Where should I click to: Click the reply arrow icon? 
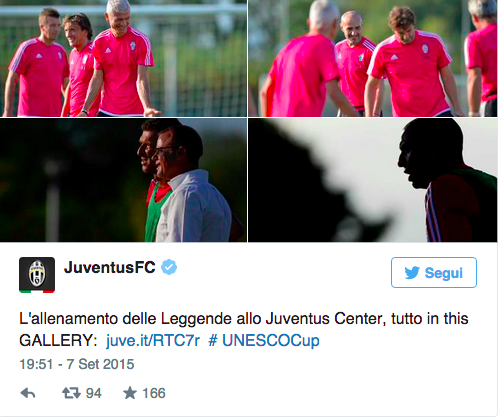(x=28, y=395)
